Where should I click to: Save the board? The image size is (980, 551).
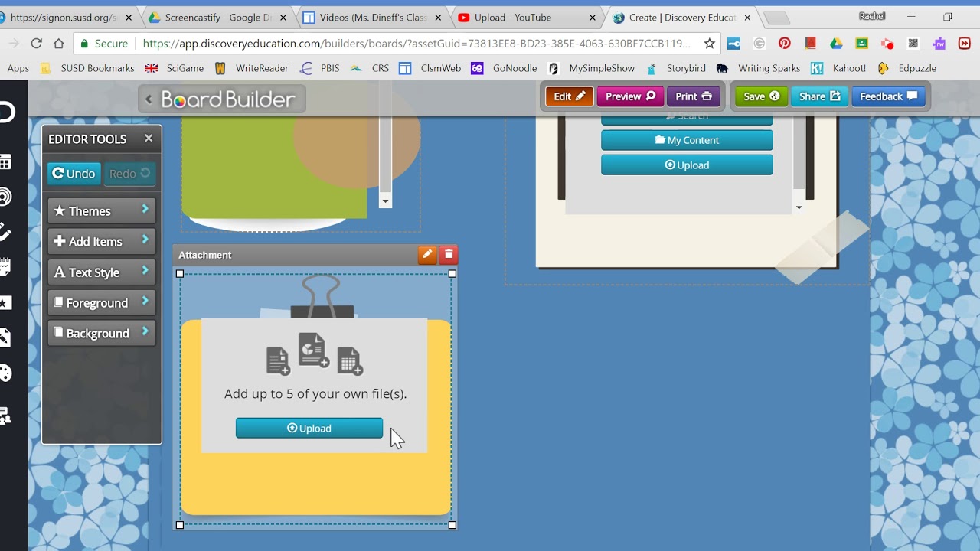pyautogui.click(x=761, y=96)
